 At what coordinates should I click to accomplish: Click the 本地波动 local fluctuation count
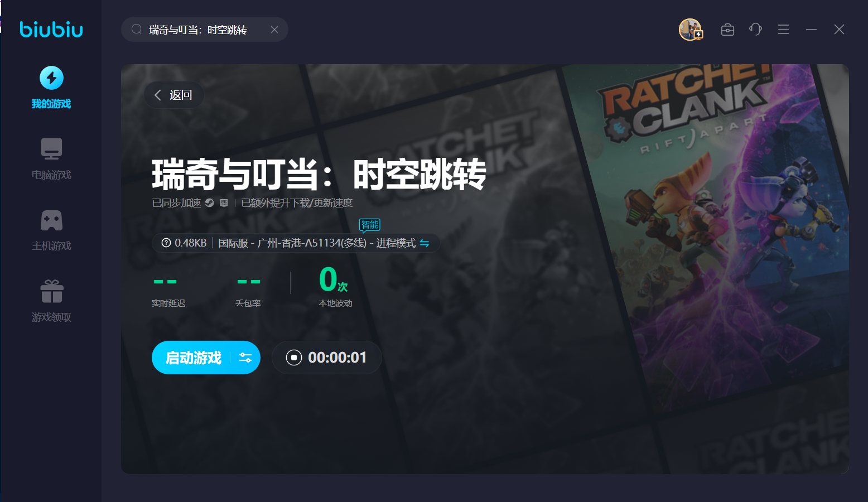point(335,287)
